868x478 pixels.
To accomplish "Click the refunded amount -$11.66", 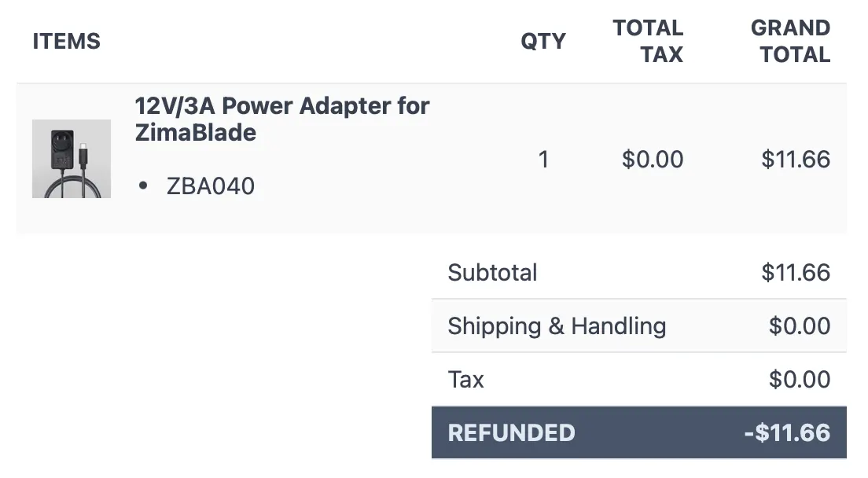I will coord(787,432).
